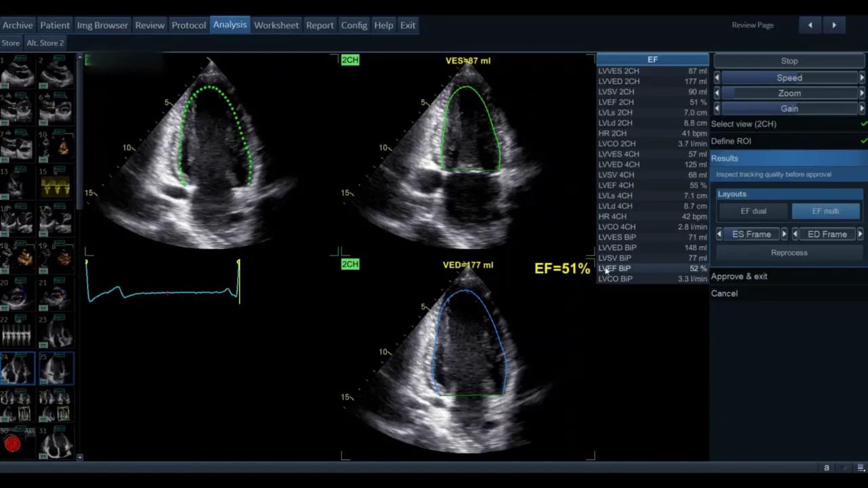The height and width of the screenshot is (488, 868).
Task: Select the EF multi layout
Action: 825,211
